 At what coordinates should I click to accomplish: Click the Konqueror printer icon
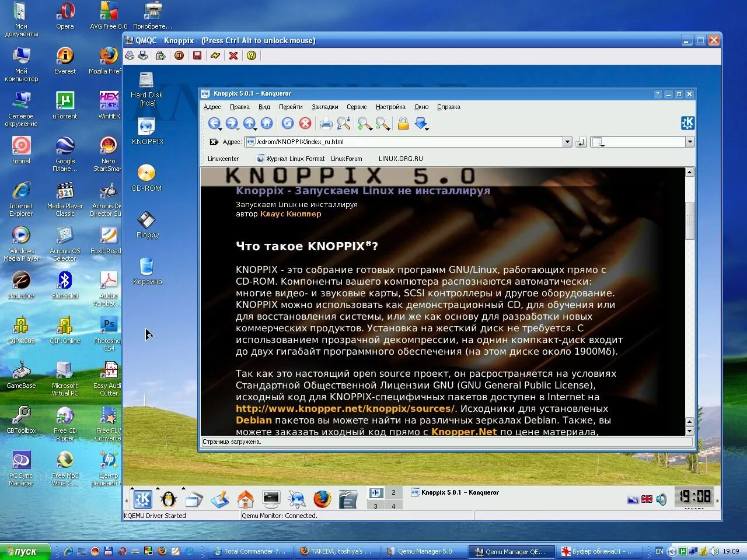coord(326,123)
